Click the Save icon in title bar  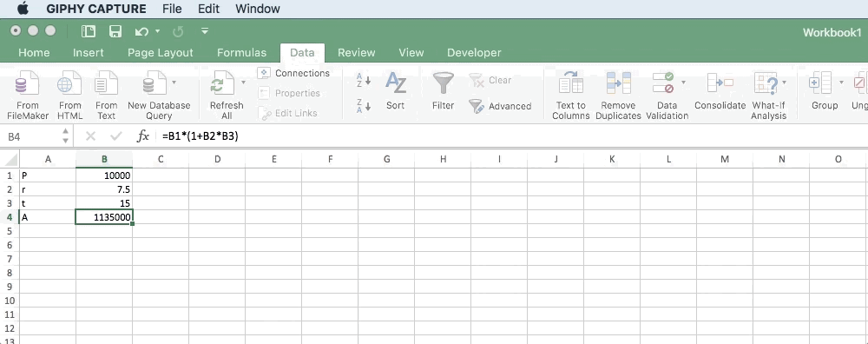(115, 31)
